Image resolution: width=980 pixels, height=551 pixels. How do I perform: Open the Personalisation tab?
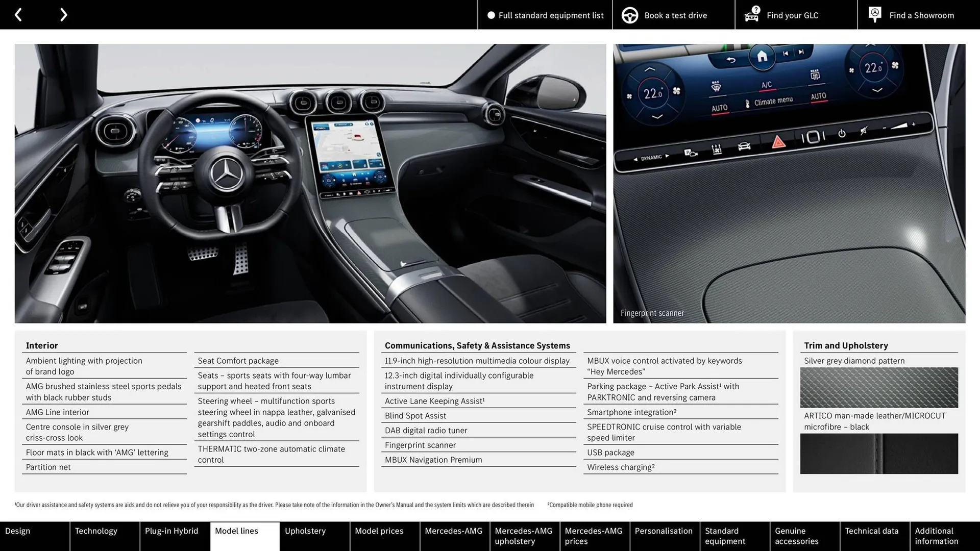click(664, 531)
